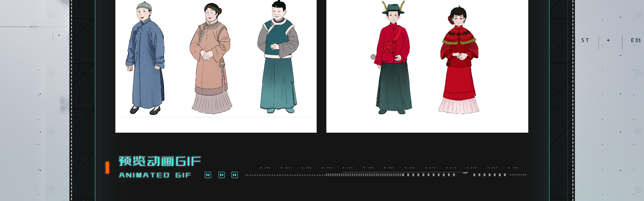Click the 5T label
The width and height of the screenshot is (644, 201).
pos(585,40)
